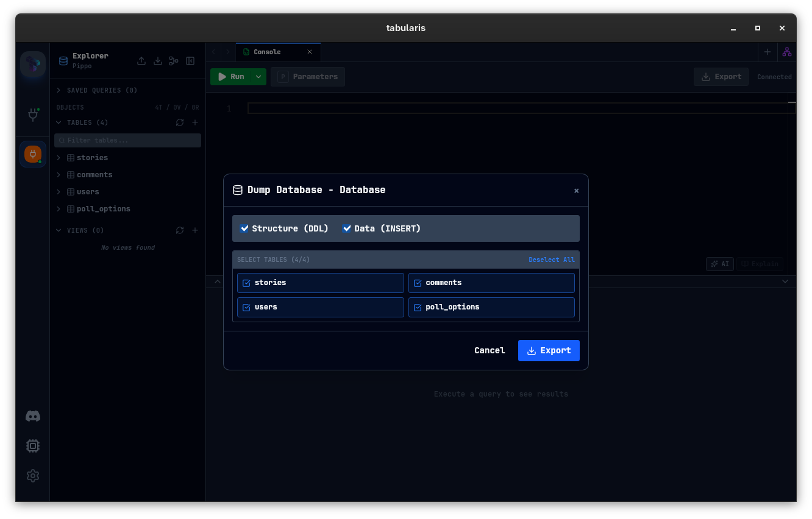The image size is (812, 519).
Task: Open the connections plug icon
Action: tap(33, 115)
